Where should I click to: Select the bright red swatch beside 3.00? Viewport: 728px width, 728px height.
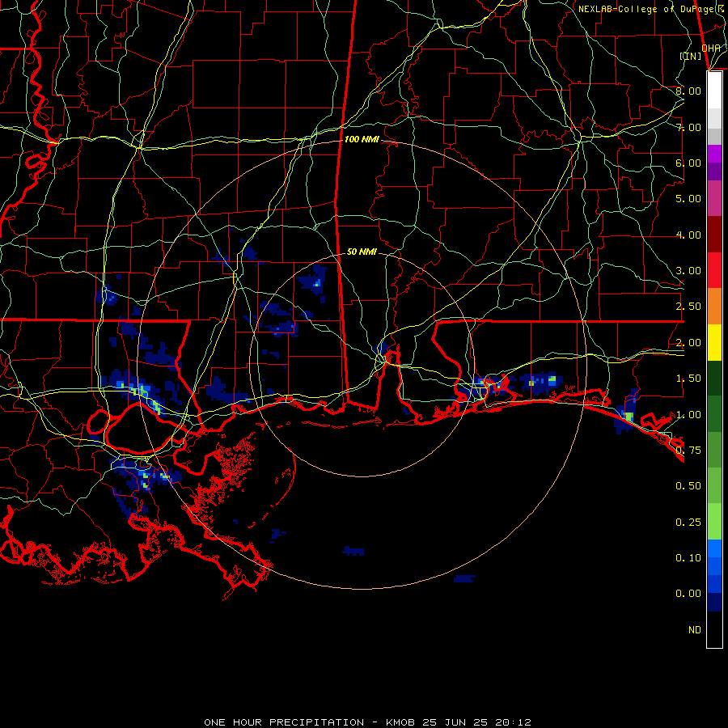tap(714, 270)
